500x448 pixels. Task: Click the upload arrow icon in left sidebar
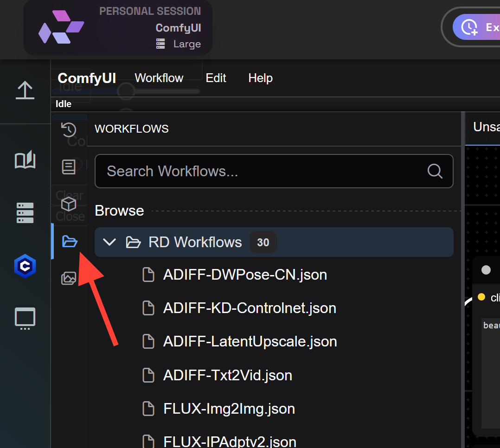pos(25,90)
